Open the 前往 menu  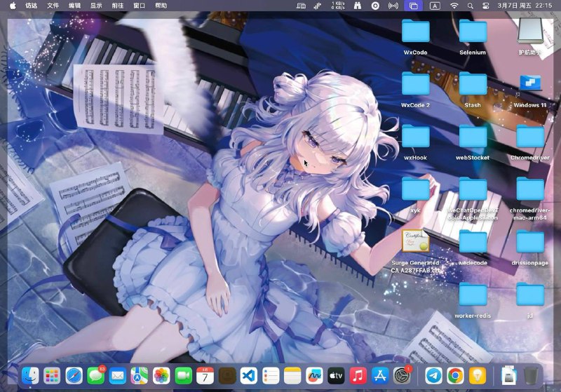coord(118,6)
